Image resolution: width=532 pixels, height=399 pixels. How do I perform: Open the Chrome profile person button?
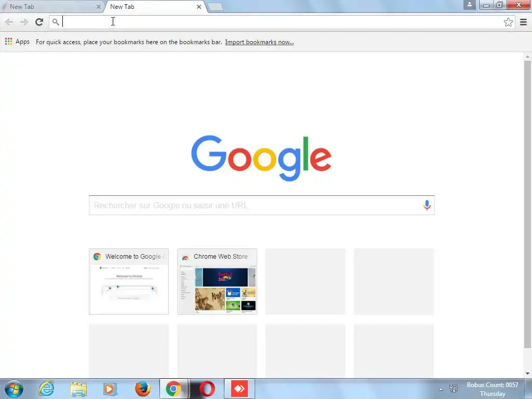469,5
